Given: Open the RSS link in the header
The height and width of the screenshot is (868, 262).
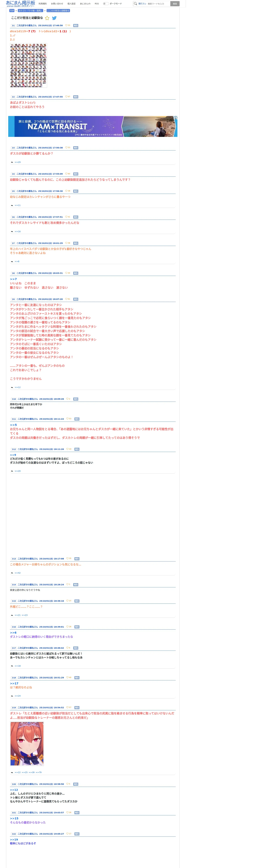Looking at the screenshot, I should pyautogui.click(x=97, y=4).
